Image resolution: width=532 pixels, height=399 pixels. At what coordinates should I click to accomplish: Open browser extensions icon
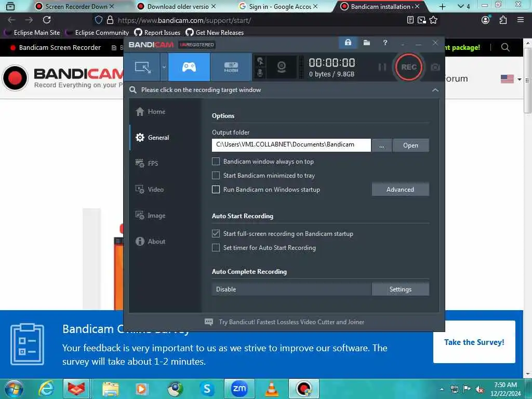point(503,20)
